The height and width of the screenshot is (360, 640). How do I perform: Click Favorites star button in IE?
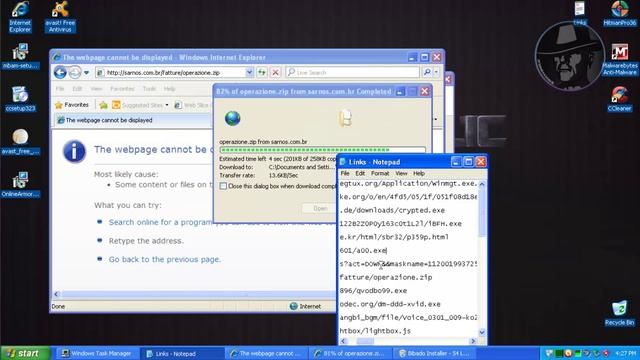[x=72, y=105]
